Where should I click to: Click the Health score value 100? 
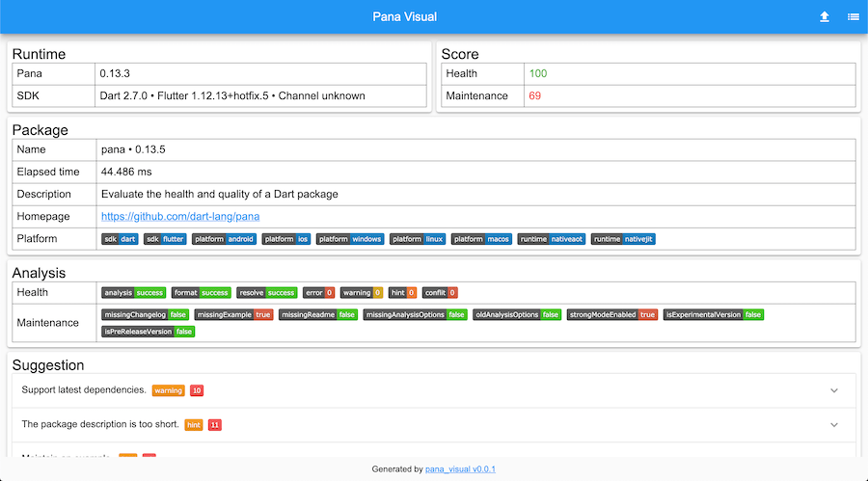[538, 73]
